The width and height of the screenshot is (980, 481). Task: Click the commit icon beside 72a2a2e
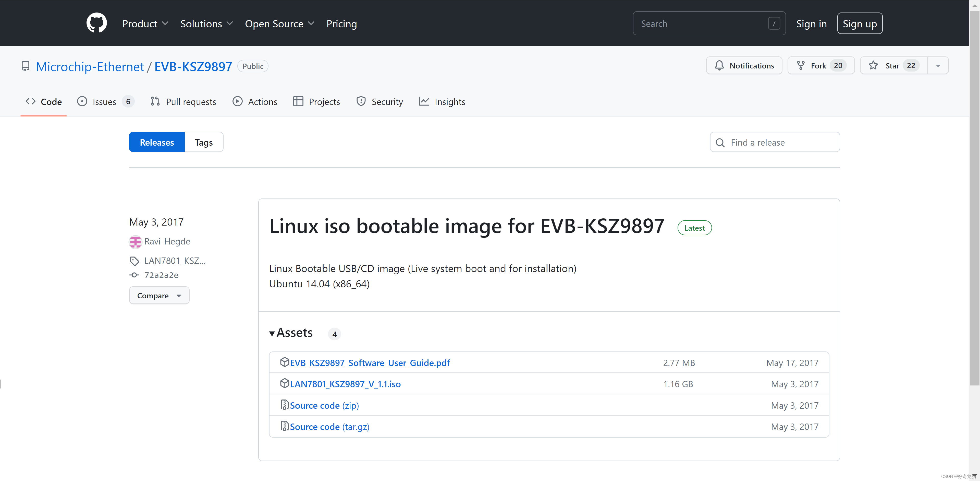tap(134, 275)
